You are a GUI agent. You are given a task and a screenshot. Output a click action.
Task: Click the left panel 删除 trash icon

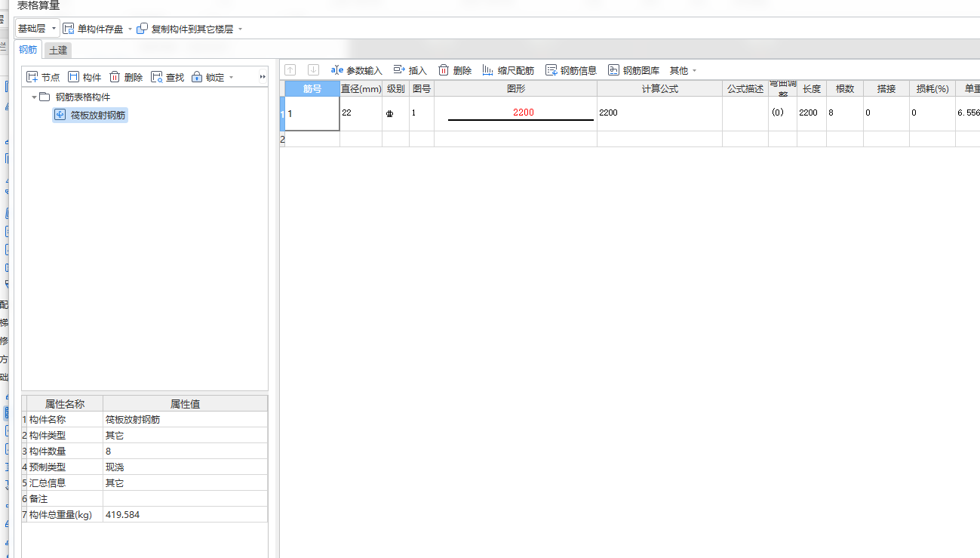pyautogui.click(x=115, y=77)
